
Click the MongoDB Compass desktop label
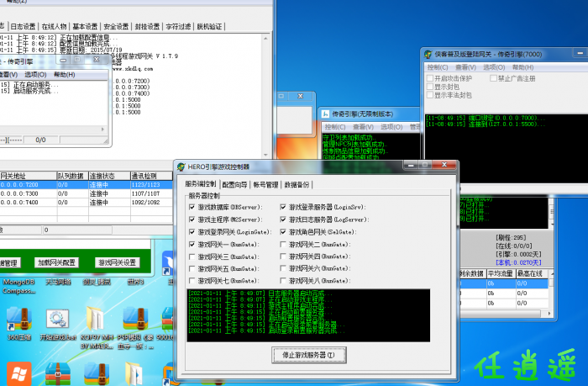pos(19,286)
